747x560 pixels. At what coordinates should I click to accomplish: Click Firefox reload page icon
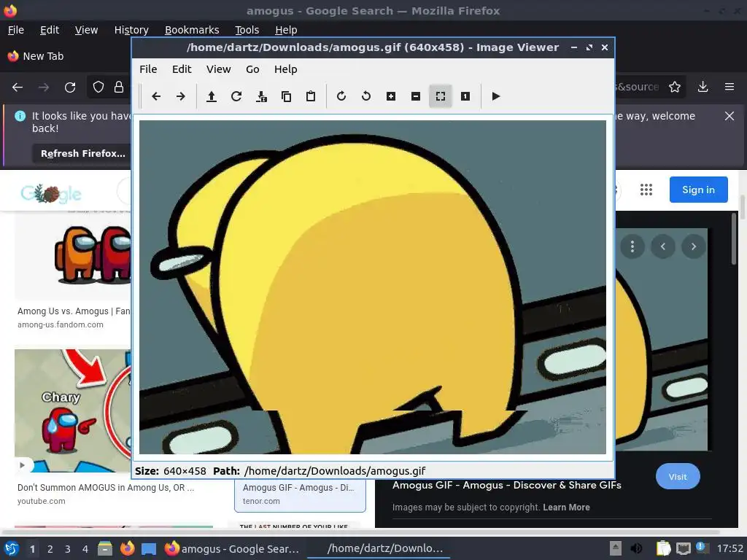(x=70, y=87)
